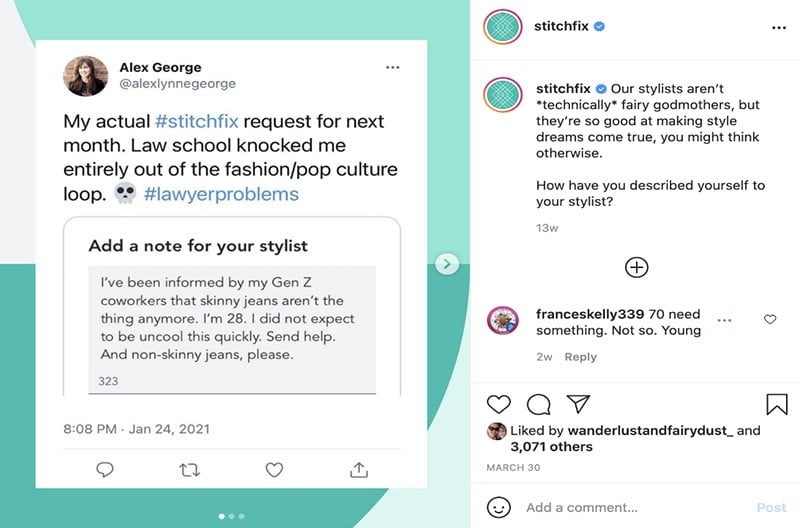
Task: Open post options three-dot menu
Action: click(780, 28)
